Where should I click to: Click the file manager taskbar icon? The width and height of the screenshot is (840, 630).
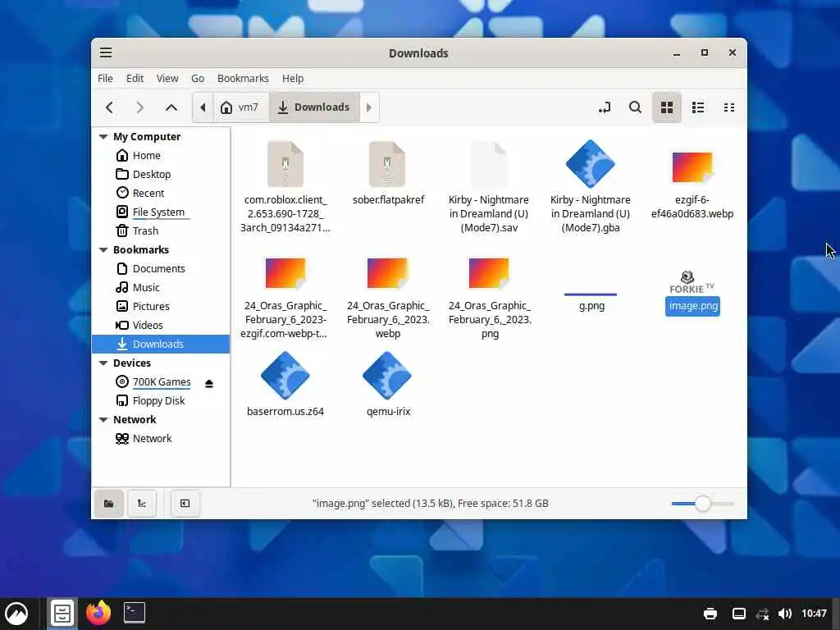pyautogui.click(x=62, y=614)
